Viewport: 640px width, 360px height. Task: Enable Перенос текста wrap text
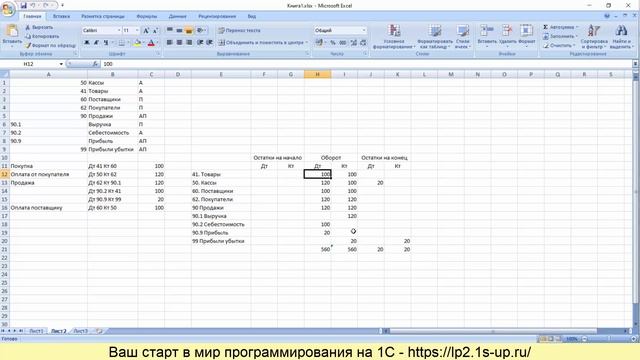pos(239,30)
